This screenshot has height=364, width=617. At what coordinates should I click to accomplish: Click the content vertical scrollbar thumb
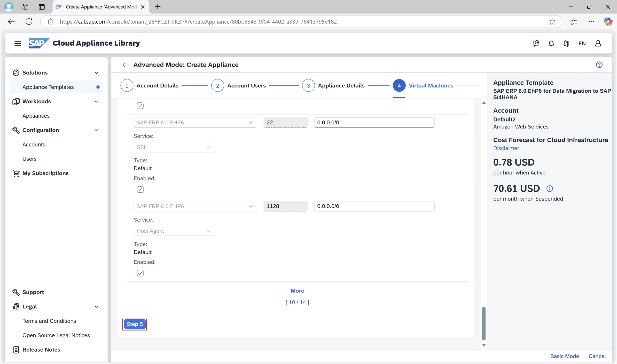[484, 323]
